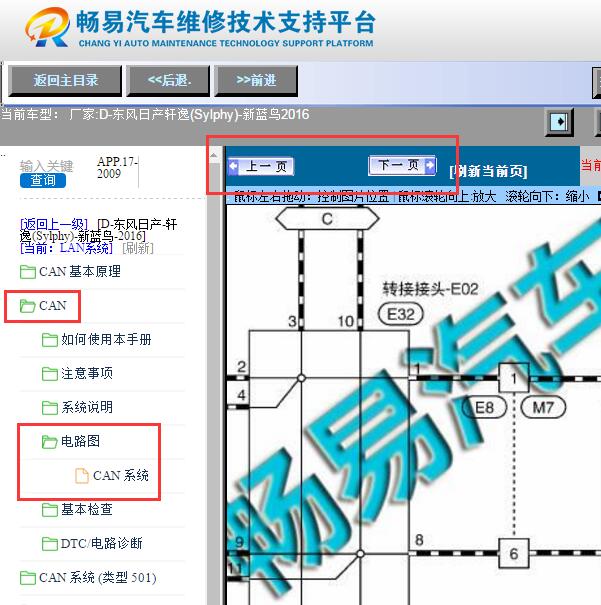Collapse the open CAN folder
The height and width of the screenshot is (605, 601).
pos(43,306)
